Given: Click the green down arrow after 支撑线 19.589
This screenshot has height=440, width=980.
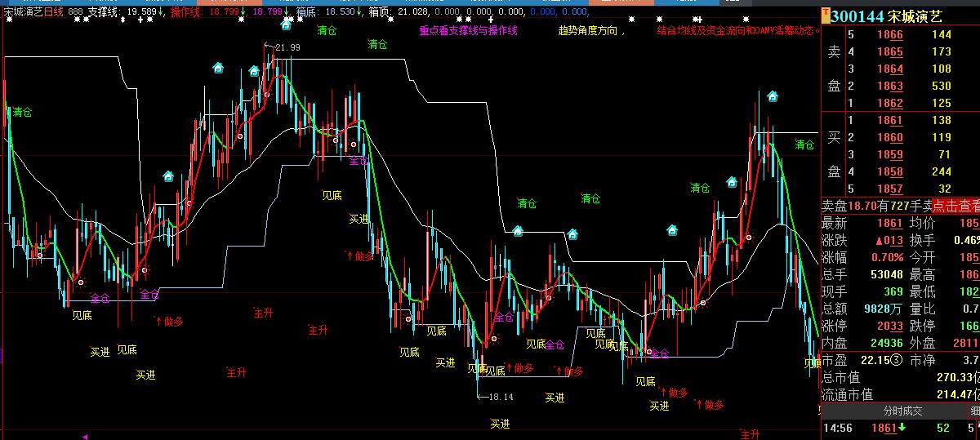Looking at the screenshot, I should click(x=161, y=11).
